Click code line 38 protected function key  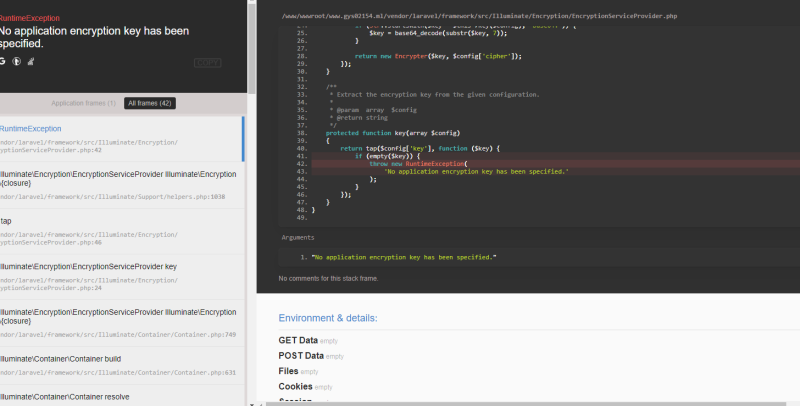click(x=393, y=133)
